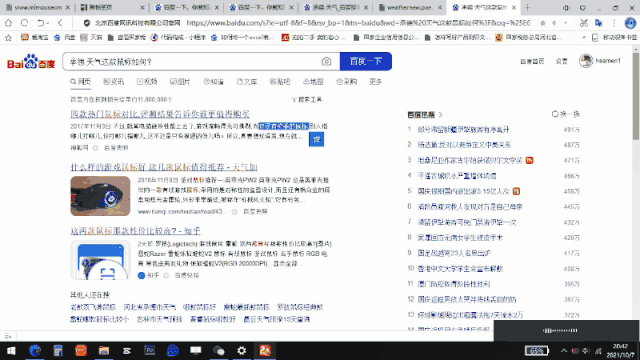Show hidden tray icons chevron
This screenshot has height=360, width=640.
[x=564, y=351]
